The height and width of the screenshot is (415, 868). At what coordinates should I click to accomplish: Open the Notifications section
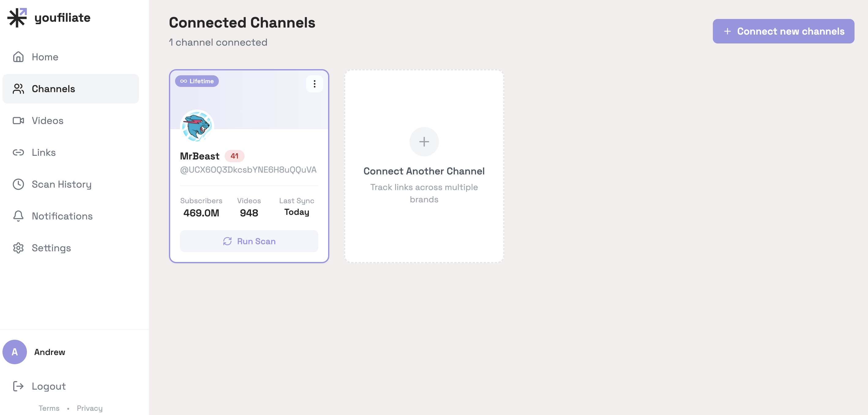(x=62, y=216)
